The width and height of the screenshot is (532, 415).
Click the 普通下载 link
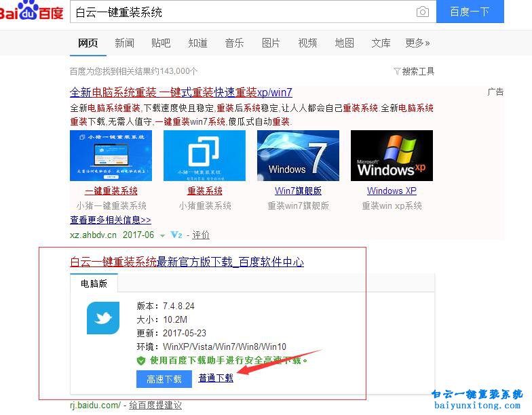(x=216, y=378)
